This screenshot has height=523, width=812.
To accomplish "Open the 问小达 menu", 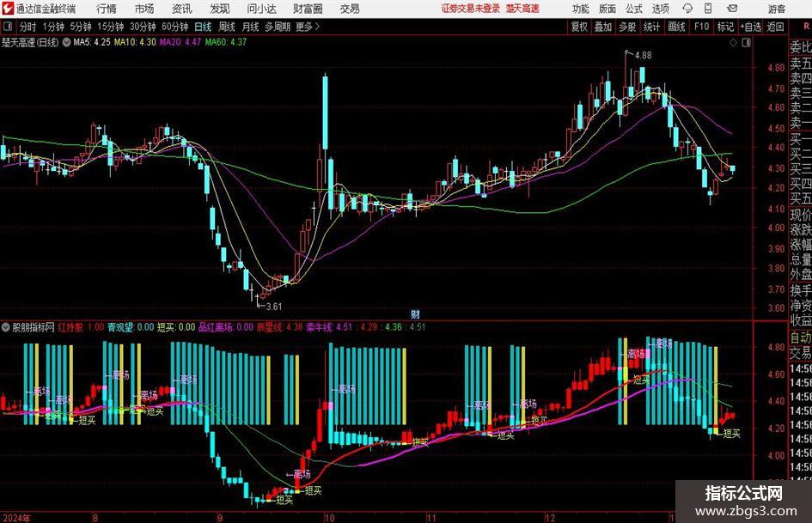I will [261, 9].
